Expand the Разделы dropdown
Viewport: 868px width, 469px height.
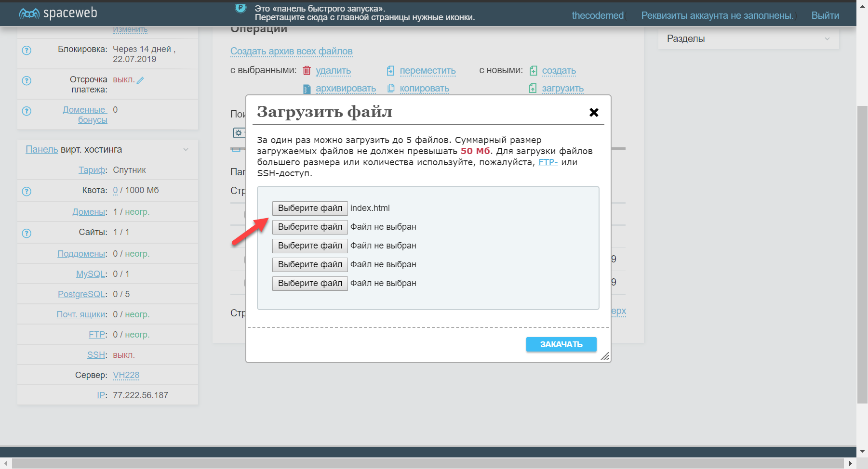[x=827, y=39]
